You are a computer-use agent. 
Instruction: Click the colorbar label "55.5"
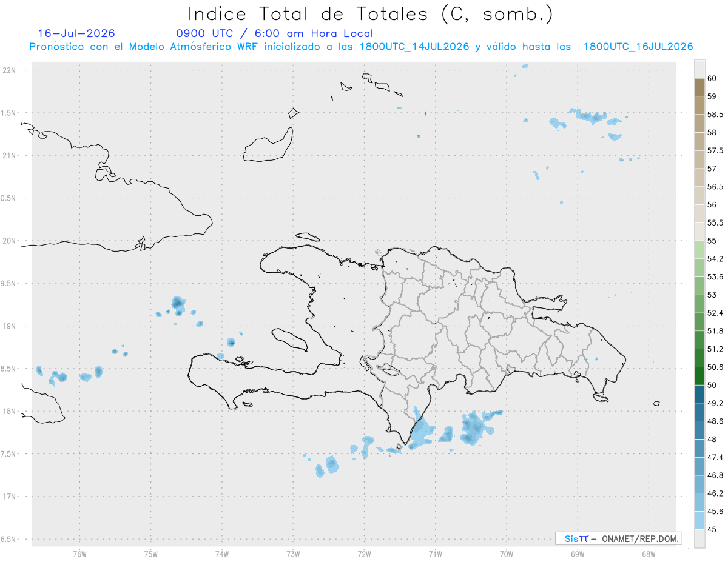coord(715,222)
